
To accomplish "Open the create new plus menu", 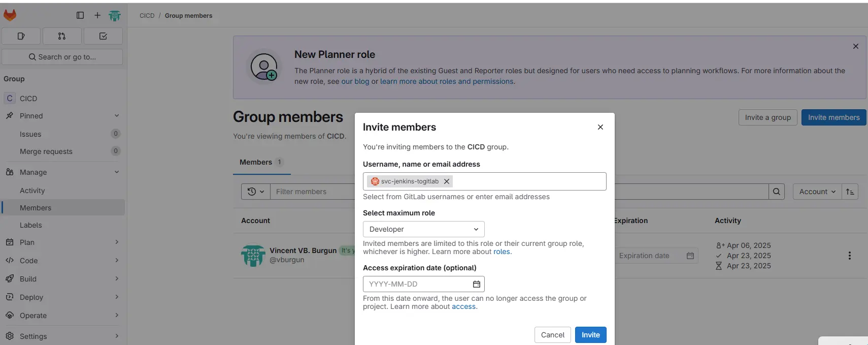I will click(97, 15).
